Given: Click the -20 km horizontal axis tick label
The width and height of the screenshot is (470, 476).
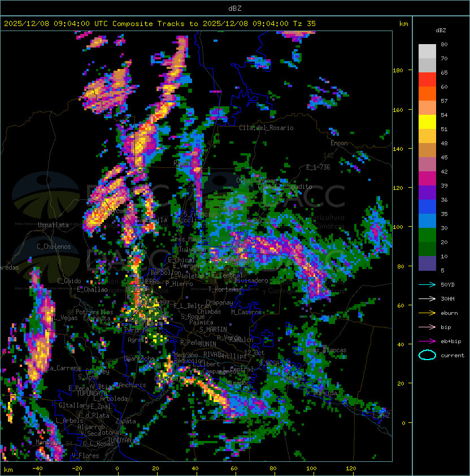Looking at the screenshot, I should (77, 469).
